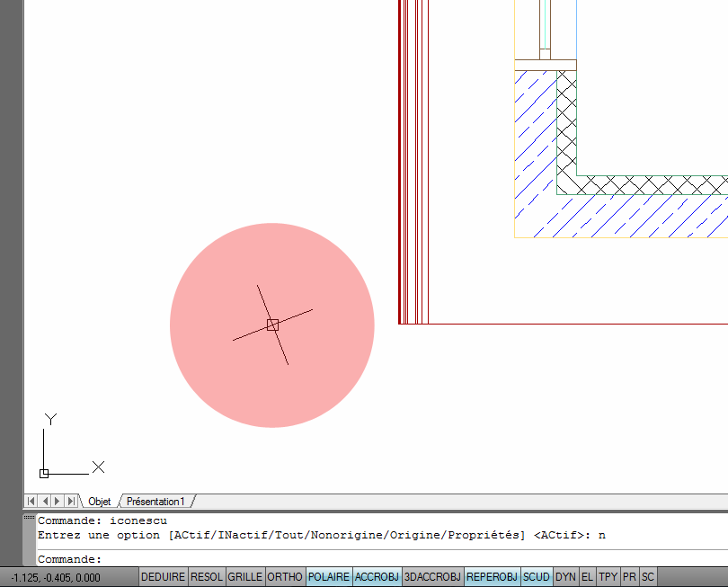
Task: Go to last layout tab arrow
Action: click(x=71, y=501)
